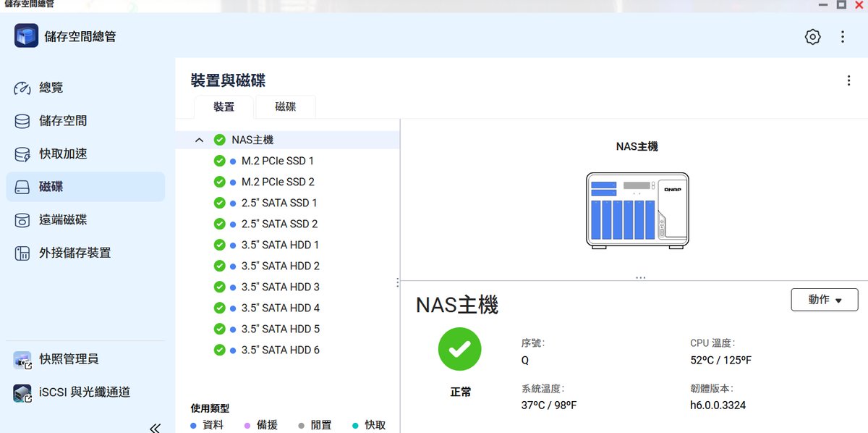Select 2.5" SATA SSD 2 in tree
Image resolution: width=868 pixels, height=433 pixels.
[x=279, y=224]
